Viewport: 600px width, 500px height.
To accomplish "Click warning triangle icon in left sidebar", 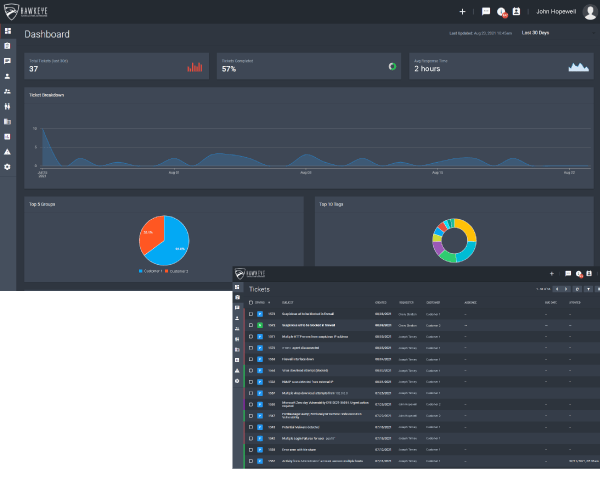I will [7, 151].
